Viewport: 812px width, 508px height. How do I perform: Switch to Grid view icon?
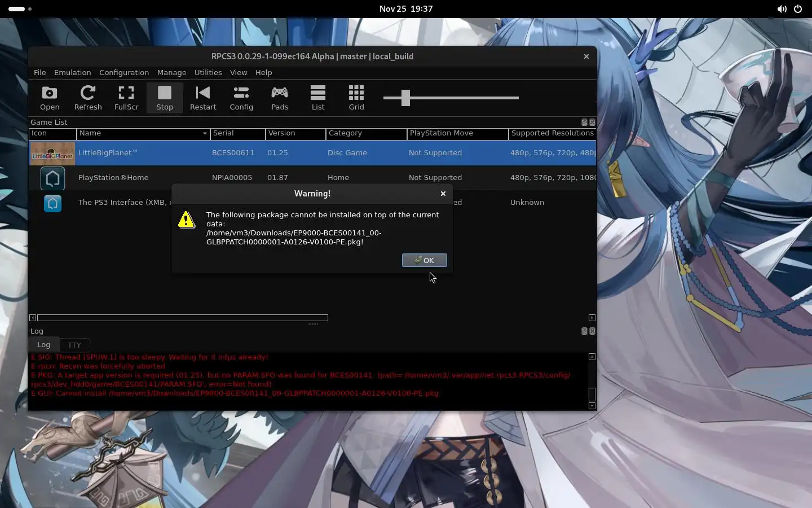(x=356, y=98)
